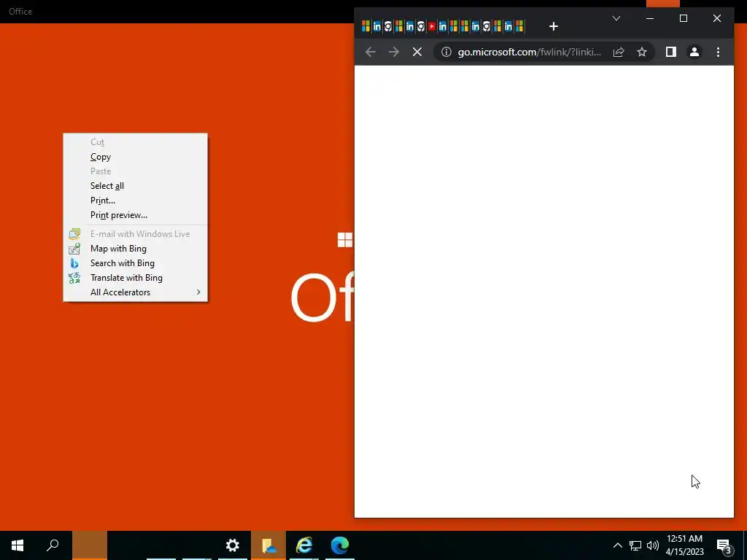
Task: Select Search with Bing
Action: [x=135, y=263]
